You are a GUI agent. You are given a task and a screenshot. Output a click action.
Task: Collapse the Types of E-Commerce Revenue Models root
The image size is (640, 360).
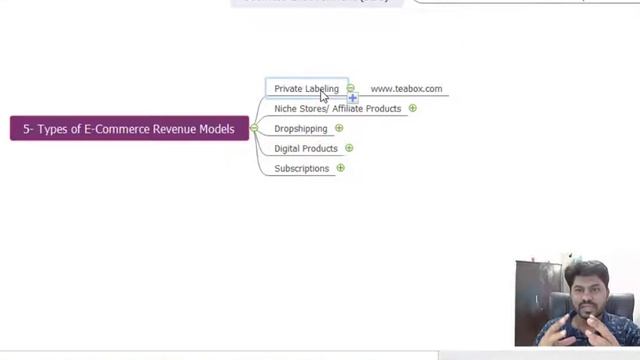coord(254,128)
